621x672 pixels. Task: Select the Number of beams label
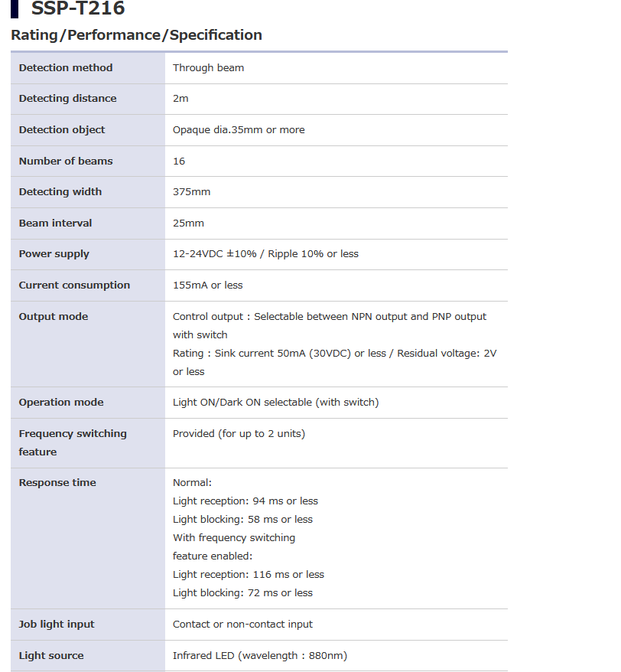pyautogui.click(x=66, y=161)
